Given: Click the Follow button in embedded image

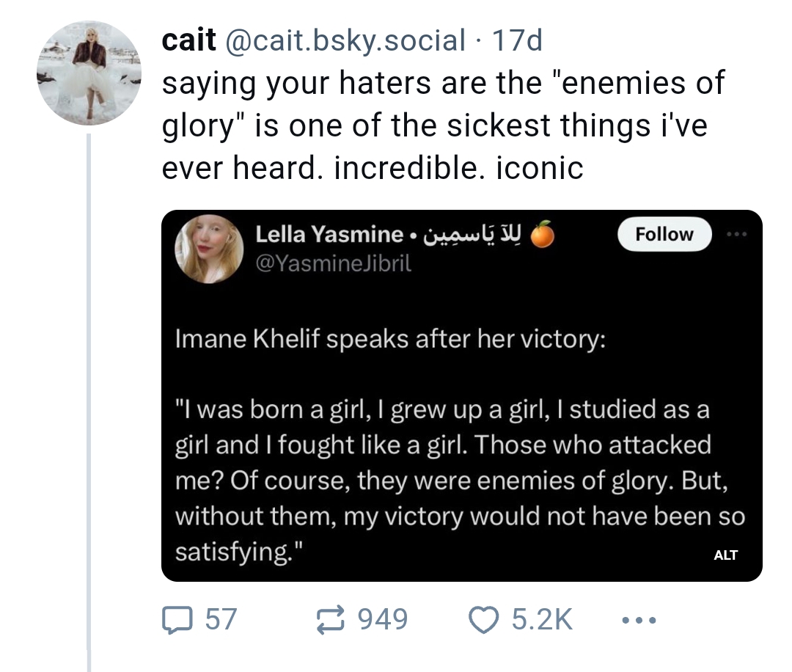Looking at the screenshot, I should click(x=664, y=235).
